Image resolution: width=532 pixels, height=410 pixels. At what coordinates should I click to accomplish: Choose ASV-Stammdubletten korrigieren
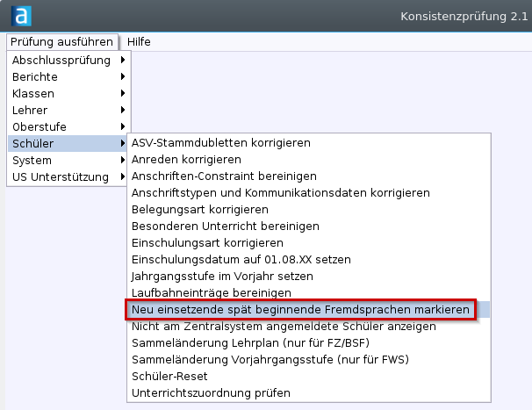coord(309,142)
